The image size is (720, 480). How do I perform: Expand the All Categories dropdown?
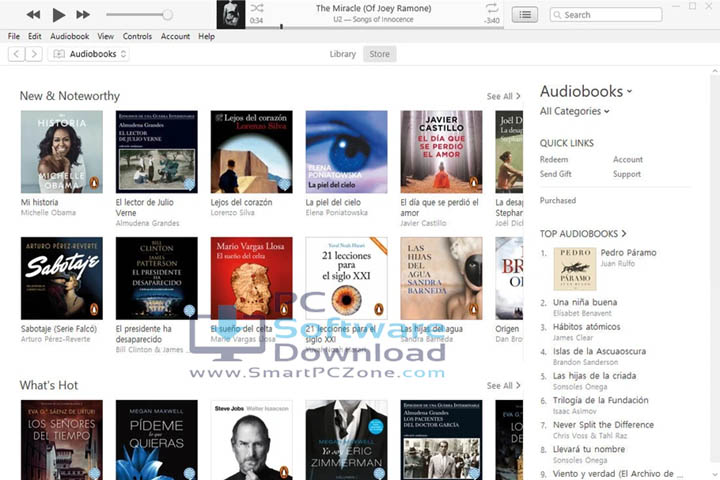tap(574, 111)
